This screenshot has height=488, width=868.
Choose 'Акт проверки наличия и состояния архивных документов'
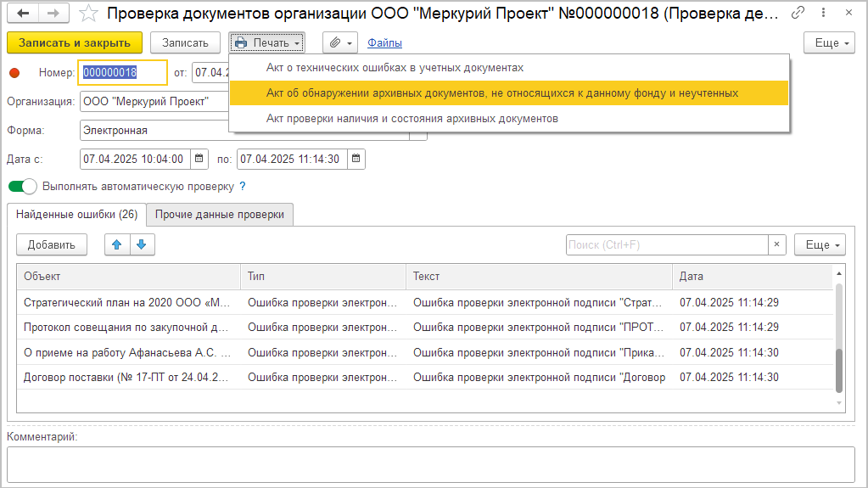tap(412, 119)
